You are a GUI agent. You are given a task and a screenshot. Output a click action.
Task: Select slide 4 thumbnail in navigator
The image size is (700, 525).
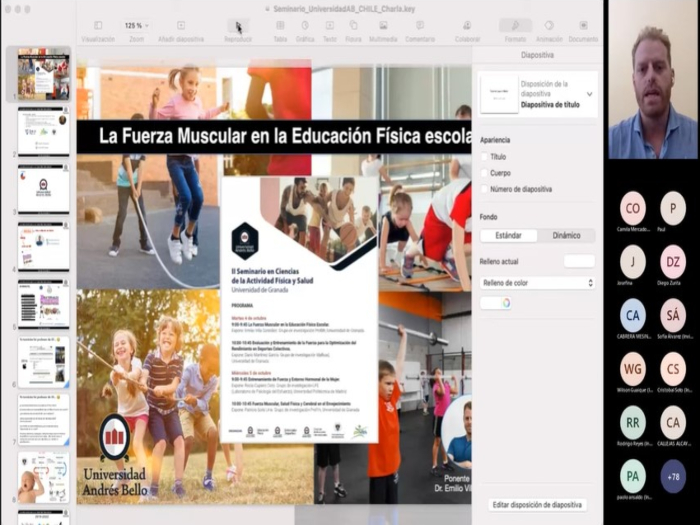(44, 246)
